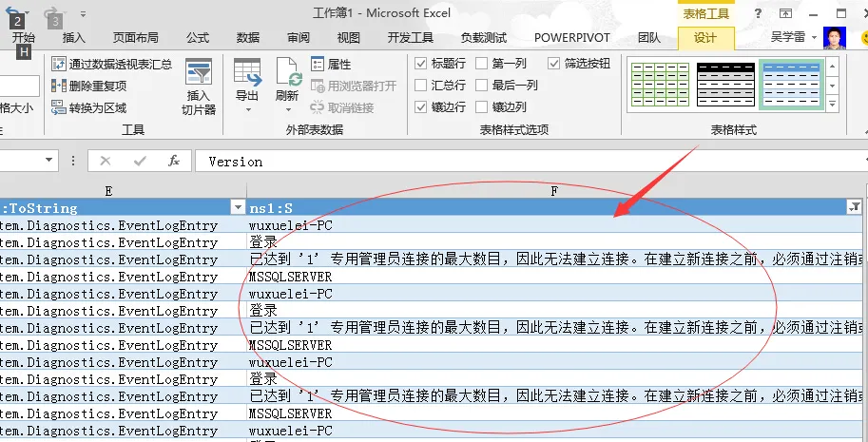Open the Developer (开发工具) tab
This screenshot has width=868, height=442.
tap(410, 38)
